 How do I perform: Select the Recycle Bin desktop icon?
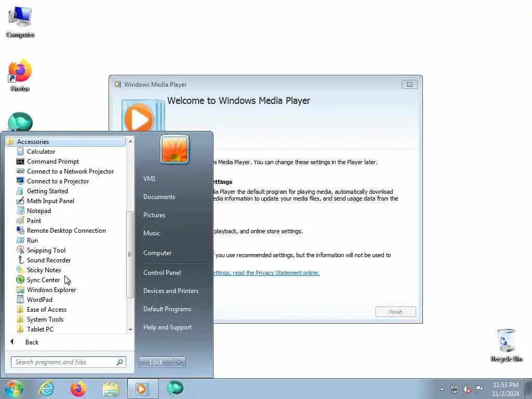[507, 345]
